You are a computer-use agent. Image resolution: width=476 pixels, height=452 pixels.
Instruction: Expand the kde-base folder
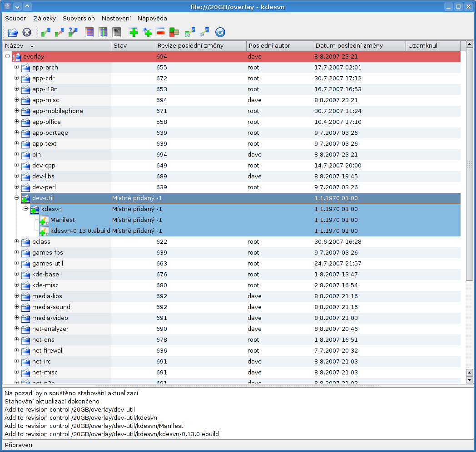tap(17, 274)
